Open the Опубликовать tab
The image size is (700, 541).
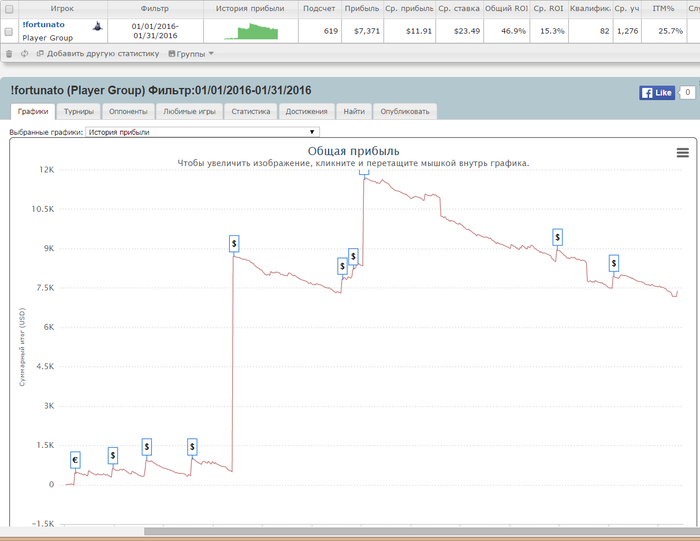point(404,112)
